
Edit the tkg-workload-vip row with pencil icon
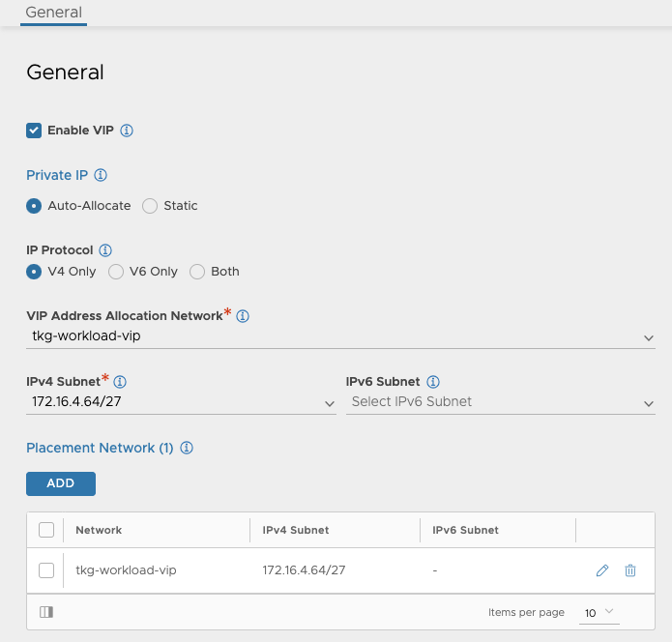click(602, 570)
